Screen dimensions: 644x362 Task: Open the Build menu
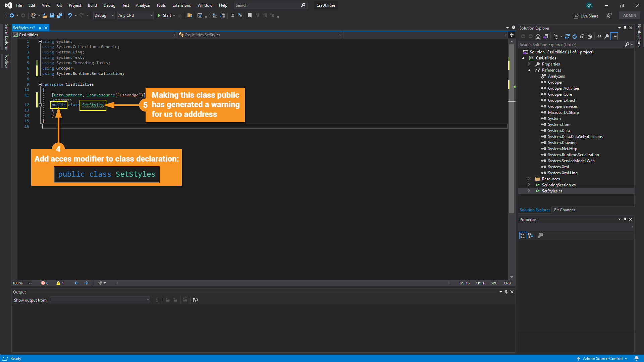tap(92, 5)
